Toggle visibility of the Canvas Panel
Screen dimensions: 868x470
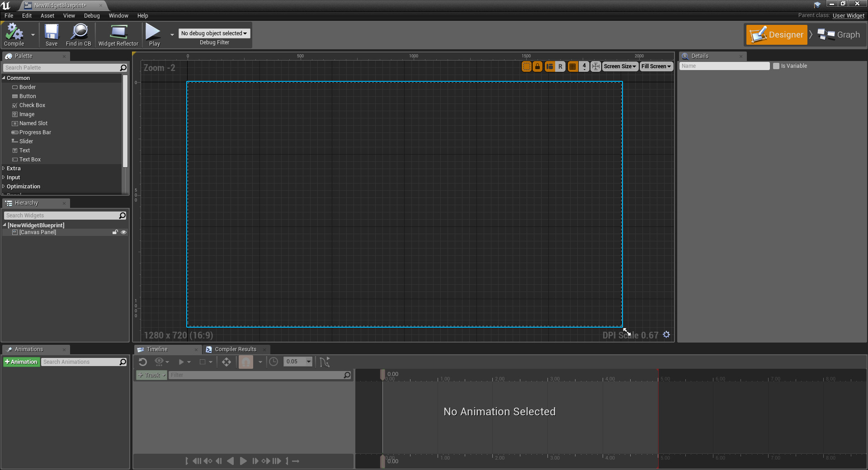[123, 232]
